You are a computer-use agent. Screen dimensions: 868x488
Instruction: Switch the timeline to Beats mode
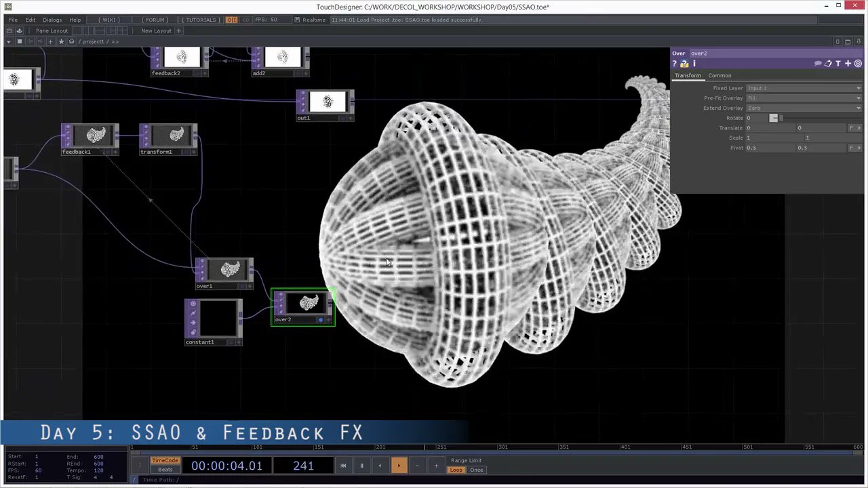(x=165, y=469)
